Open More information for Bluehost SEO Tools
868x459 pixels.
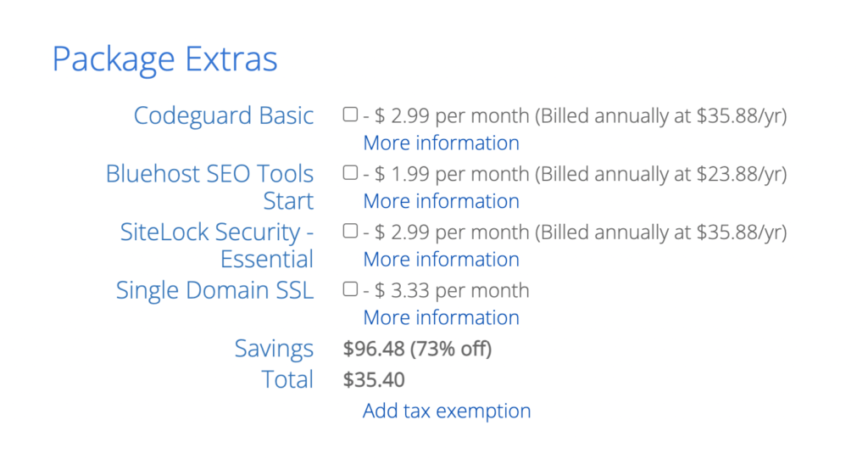[441, 201]
